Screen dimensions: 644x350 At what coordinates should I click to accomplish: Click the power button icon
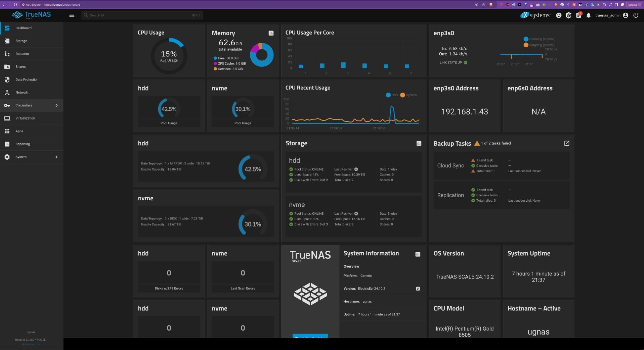[636, 15]
